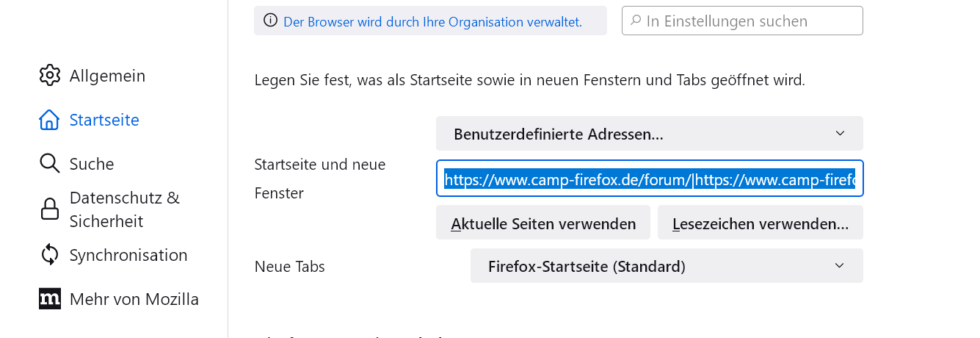The height and width of the screenshot is (338, 980).
Task: Expand the Firefox-Startseite (Standard) dropdown
Action: point(666,266)
